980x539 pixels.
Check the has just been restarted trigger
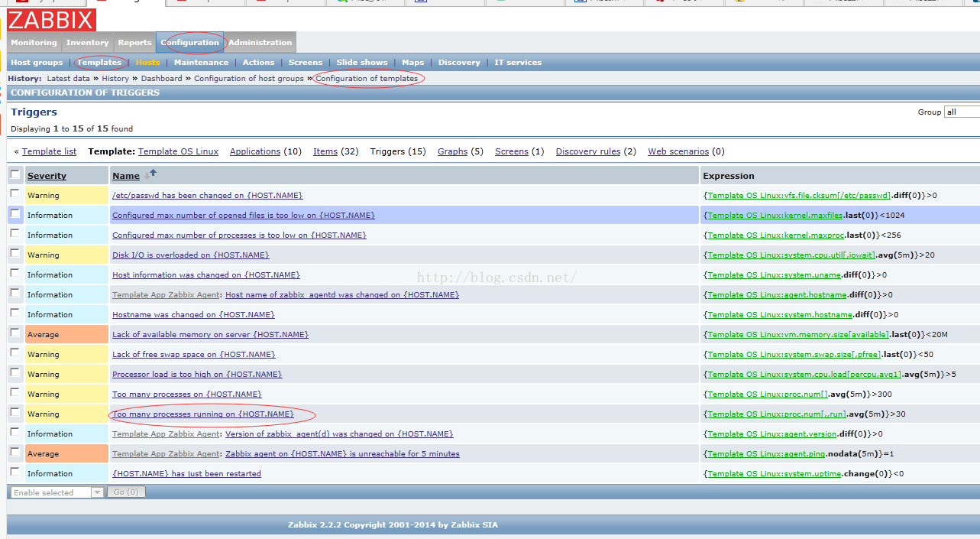pyautogui.click(x=15, y=472)
